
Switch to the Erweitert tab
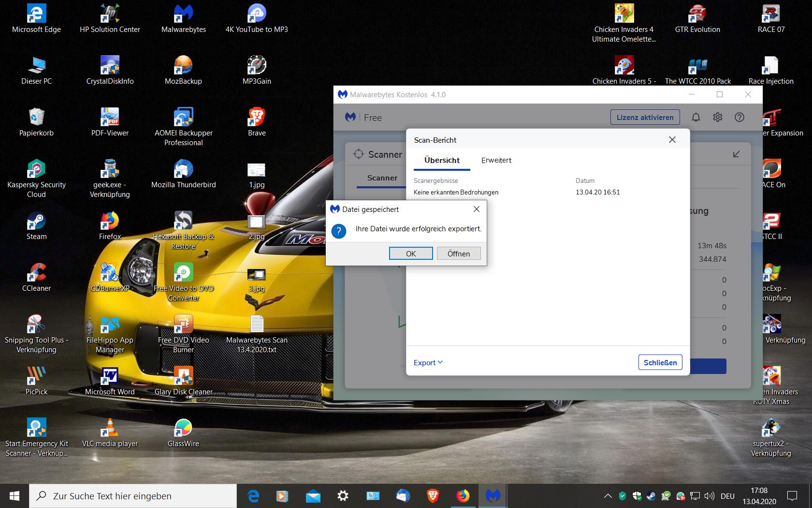[496, 160]
